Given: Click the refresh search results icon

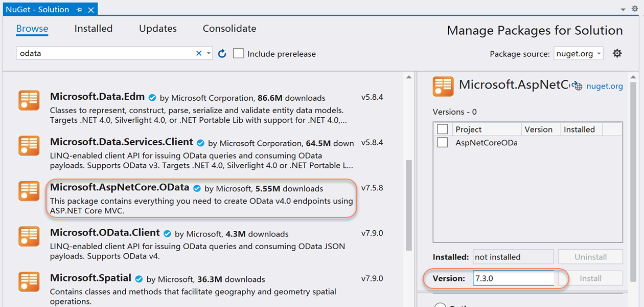Looking at the screenshot, I should point(222,54).
